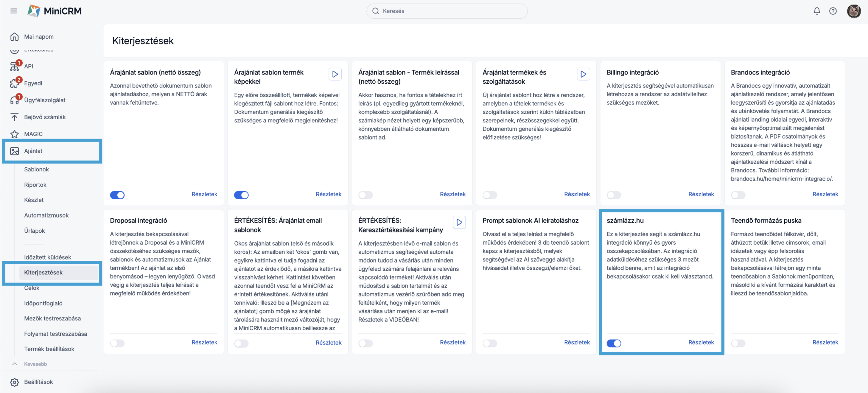Enable the Billingo integráció toggle
Viewport: 868px width, 393px height.
point(614,195)
